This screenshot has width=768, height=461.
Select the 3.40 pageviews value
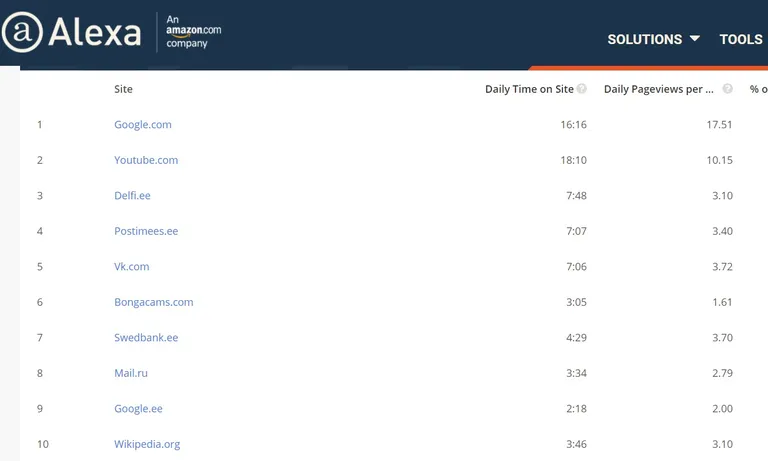[722, 231]
